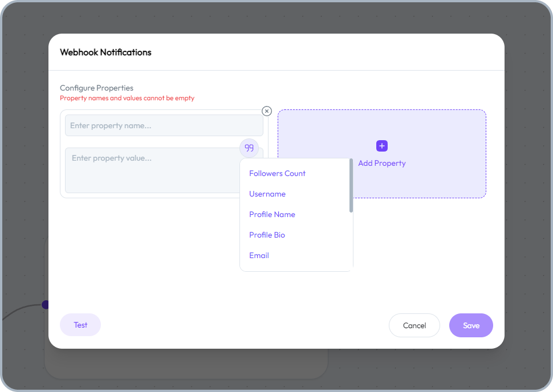The image size is (553, 392).
Task: Click the quotes variable insertion icon
Action: click(x=249, y=148)
